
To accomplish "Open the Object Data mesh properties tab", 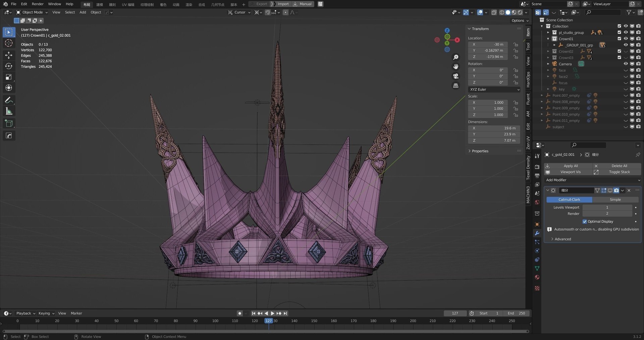I will pos(537,268).
